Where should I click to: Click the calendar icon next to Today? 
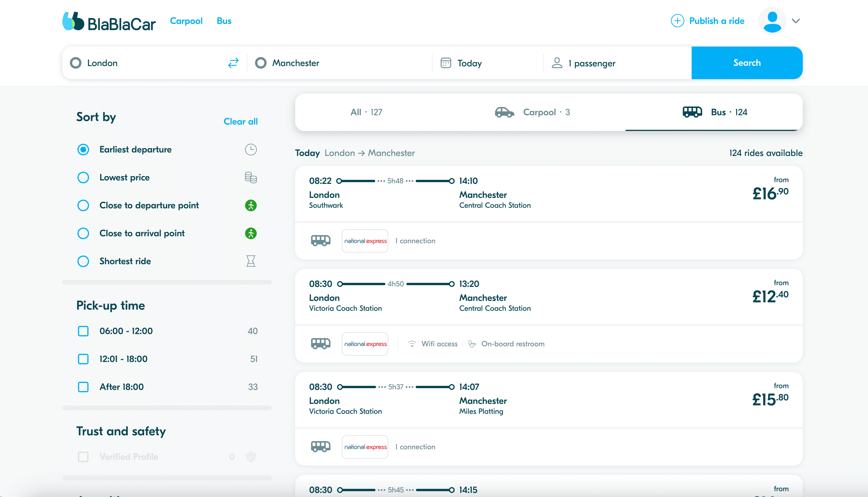(446, 63)
